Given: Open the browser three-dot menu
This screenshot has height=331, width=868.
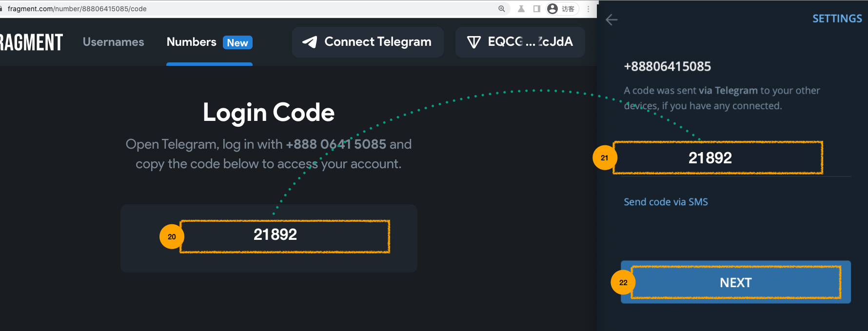Looking at the screenshot, I should pyautogui.click(x=588, y=9).
